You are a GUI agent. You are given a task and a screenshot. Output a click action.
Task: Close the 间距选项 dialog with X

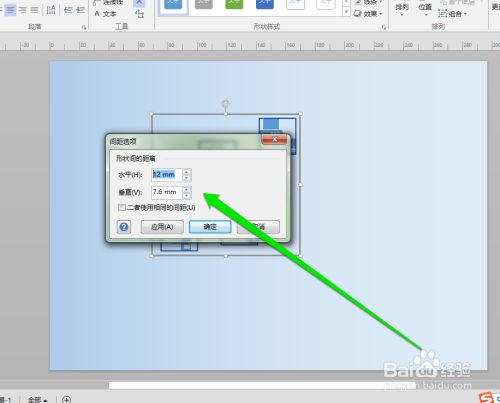pyautogui.click(x=274, y=139)
